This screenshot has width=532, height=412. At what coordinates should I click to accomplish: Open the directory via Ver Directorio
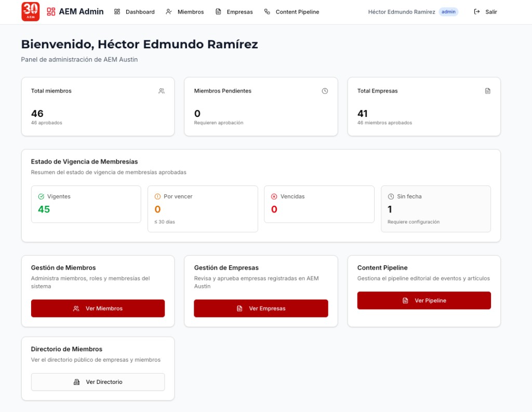point(98,382)
